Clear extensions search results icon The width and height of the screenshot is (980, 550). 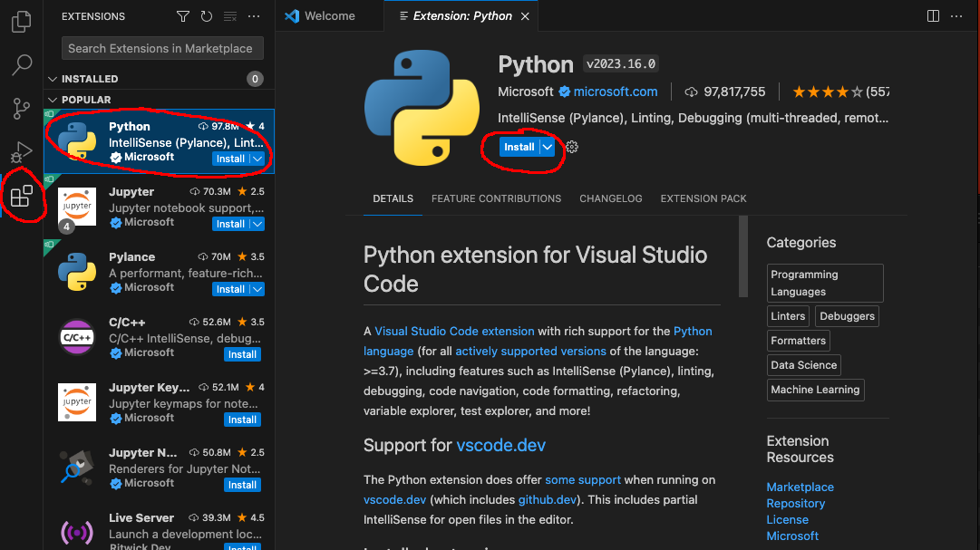[x=230, y=16]
